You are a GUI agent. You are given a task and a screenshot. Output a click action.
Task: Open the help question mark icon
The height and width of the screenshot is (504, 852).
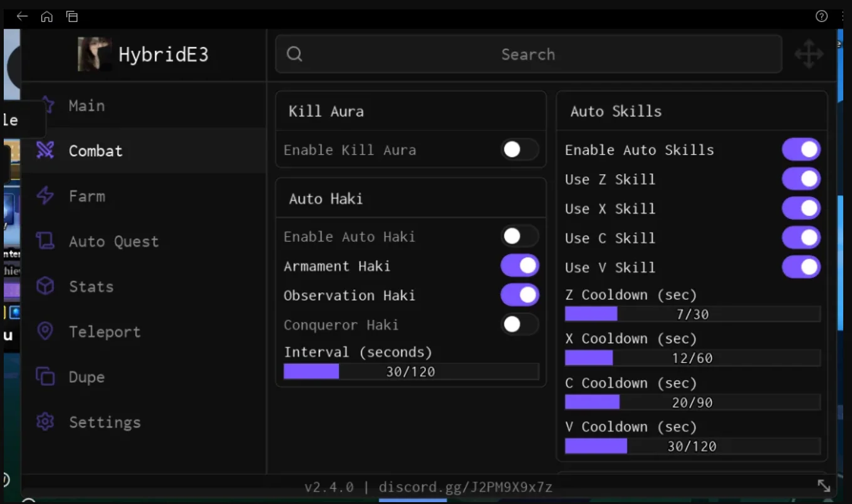(821, 16)
